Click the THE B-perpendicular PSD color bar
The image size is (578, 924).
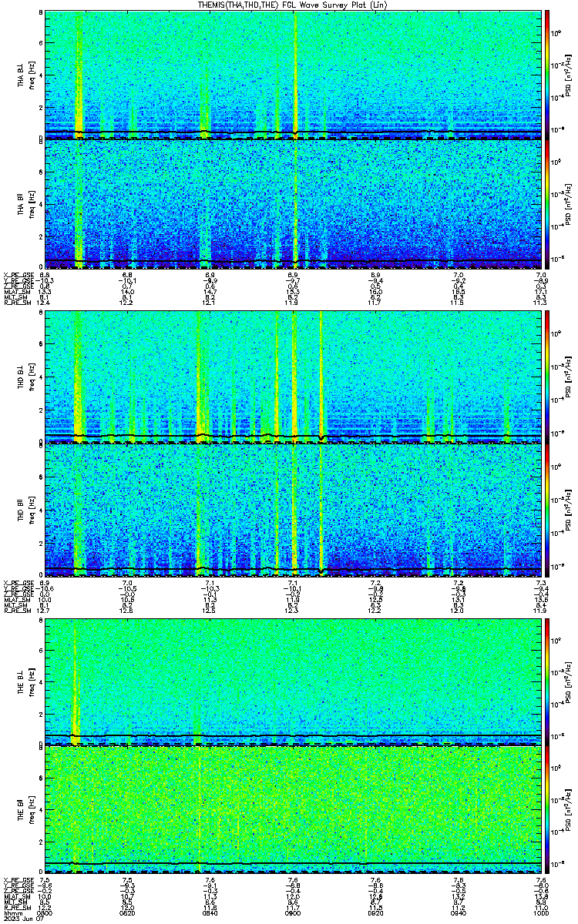tap(548, 681)
